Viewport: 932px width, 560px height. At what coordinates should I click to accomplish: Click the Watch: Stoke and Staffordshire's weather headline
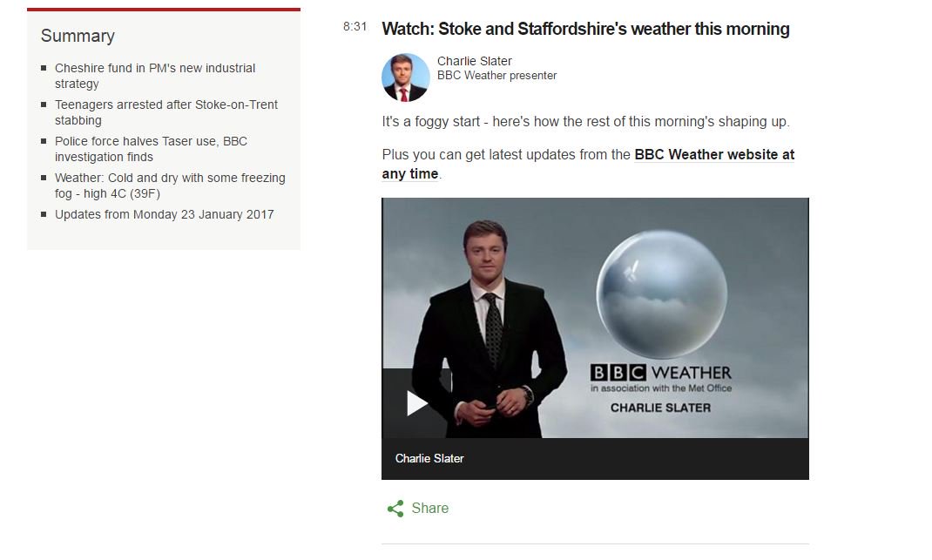point(585,29)
